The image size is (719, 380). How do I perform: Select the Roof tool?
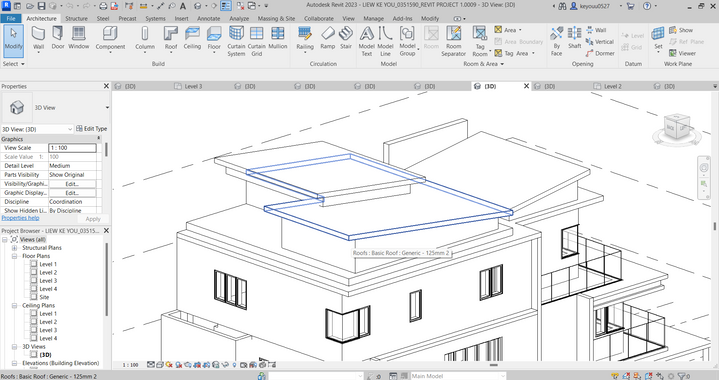click(171, 39)
